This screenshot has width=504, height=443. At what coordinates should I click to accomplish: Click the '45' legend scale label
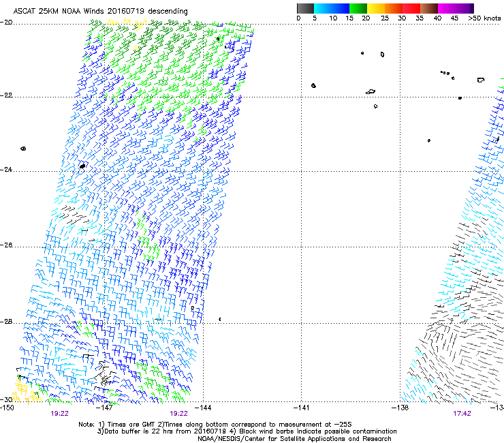click(x=454, y=18)
